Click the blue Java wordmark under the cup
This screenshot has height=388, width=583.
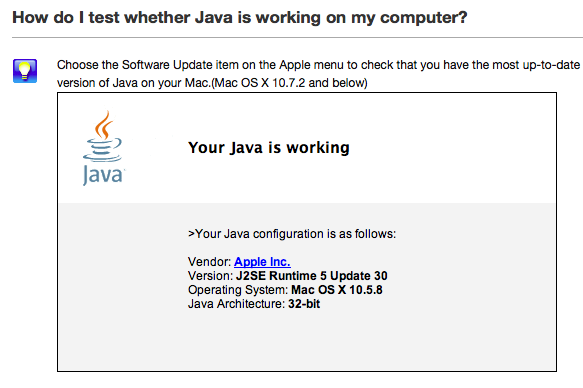point(103,175)
